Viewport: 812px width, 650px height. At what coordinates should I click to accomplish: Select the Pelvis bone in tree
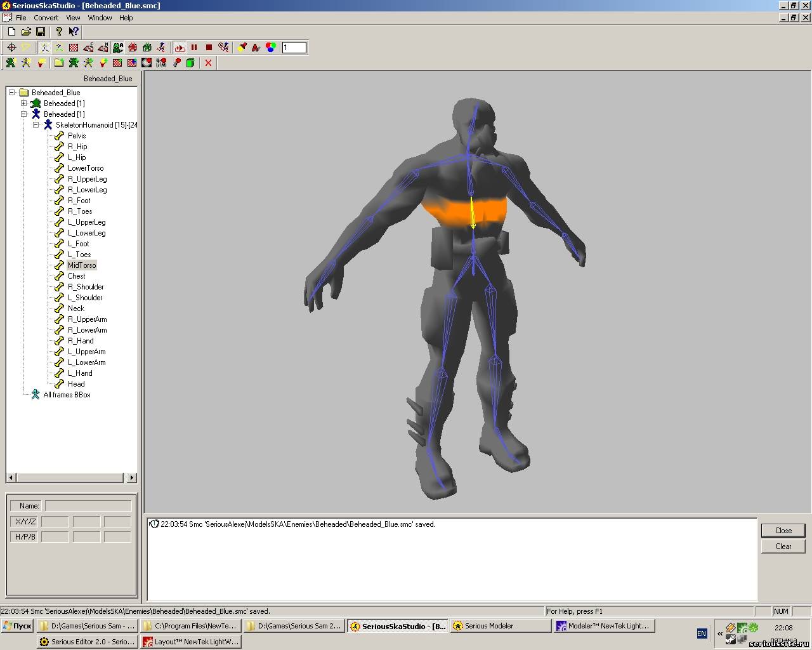[77, 136]
